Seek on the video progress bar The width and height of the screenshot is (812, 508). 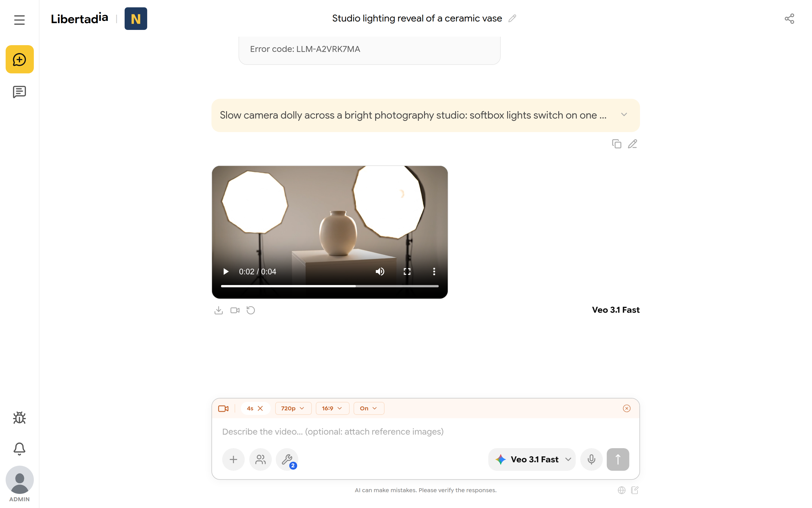pyautogui.click(x=330, y=286)
